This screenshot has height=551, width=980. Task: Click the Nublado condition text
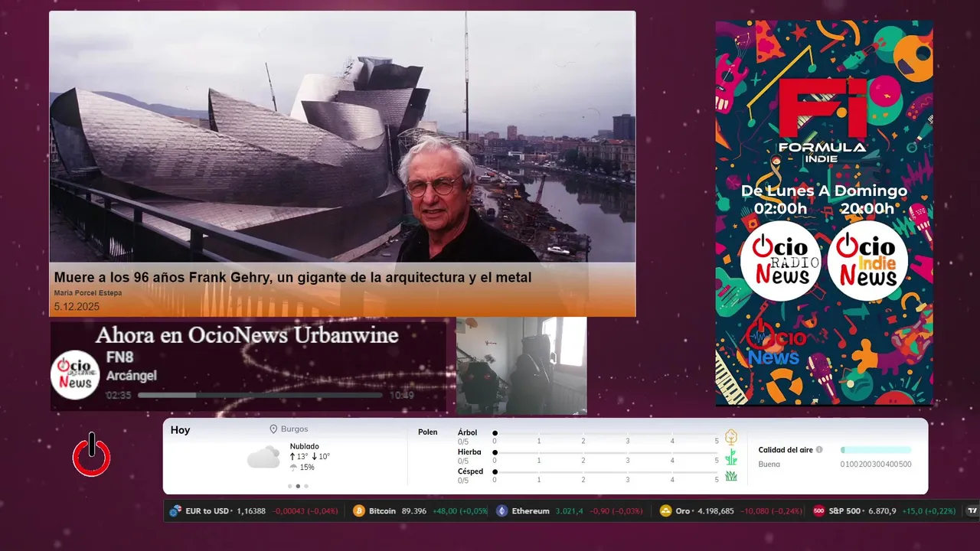(305, 446)
